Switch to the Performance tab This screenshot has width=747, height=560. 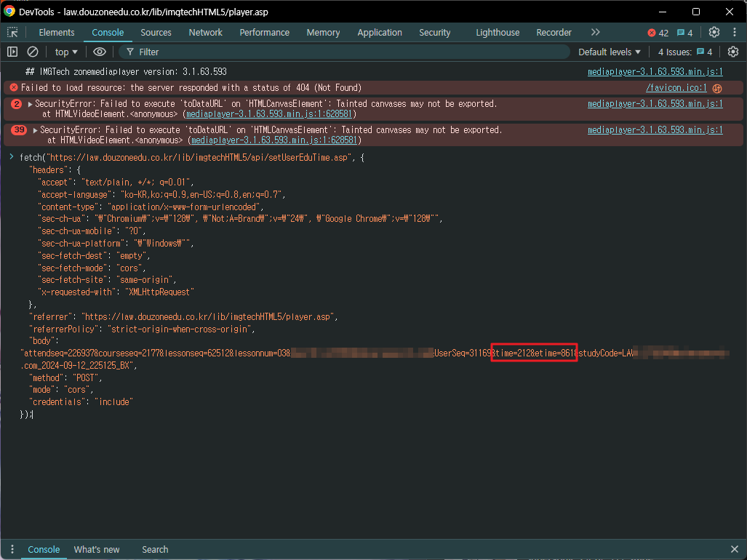[x=265, y=33]
